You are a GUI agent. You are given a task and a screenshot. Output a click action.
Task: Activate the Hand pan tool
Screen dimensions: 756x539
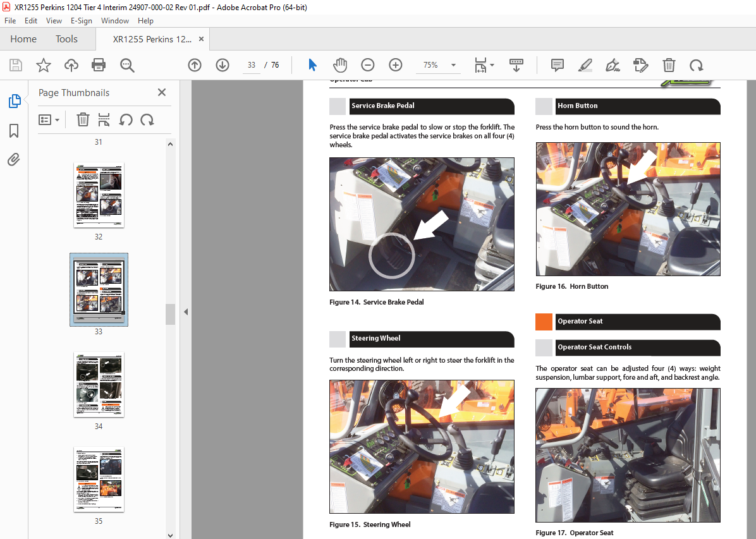340,65
